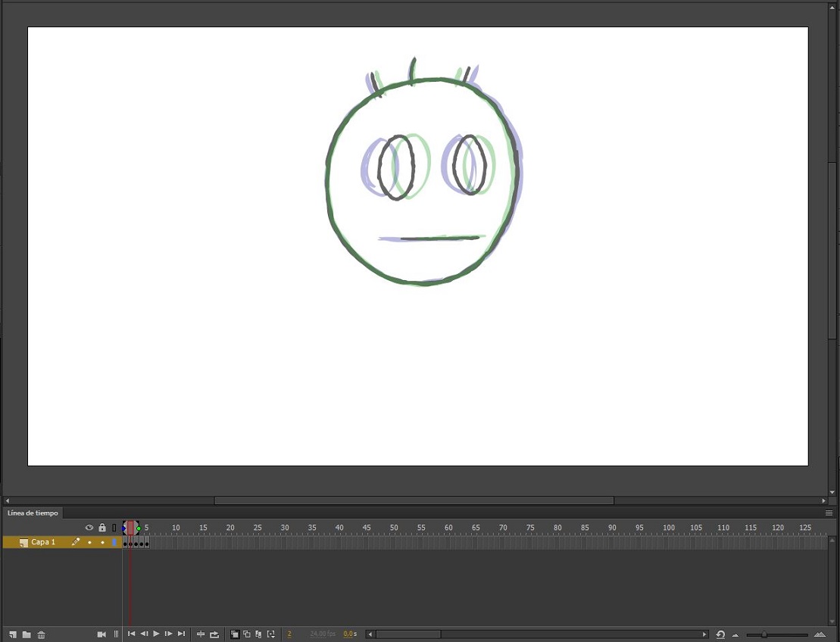This screenshot has width=840, height=642.
Task: Click Capa 1's outline color swatch
Action: (x=114, y=542)
